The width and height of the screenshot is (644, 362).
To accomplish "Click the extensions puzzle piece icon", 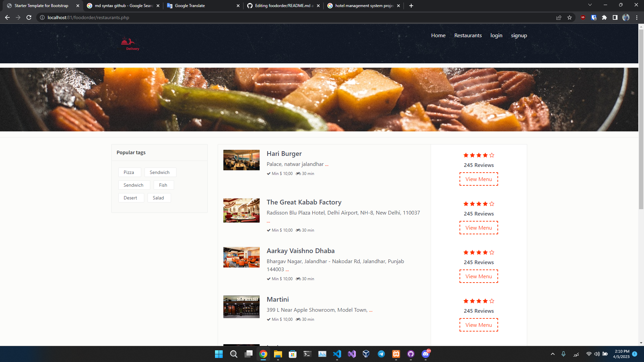I will pos(604,17).
